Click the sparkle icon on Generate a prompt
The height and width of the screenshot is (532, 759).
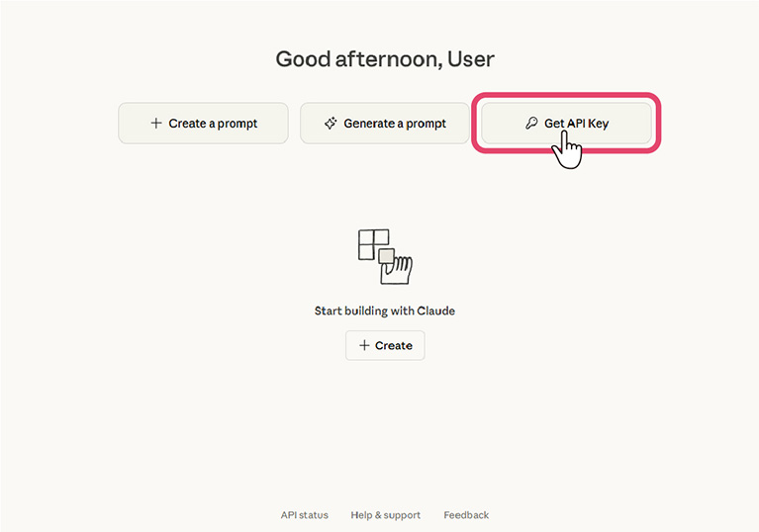click(331, 124)
